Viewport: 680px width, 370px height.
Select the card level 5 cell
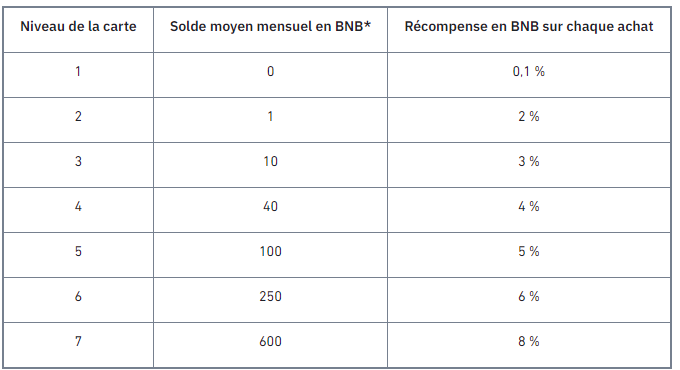78,252
